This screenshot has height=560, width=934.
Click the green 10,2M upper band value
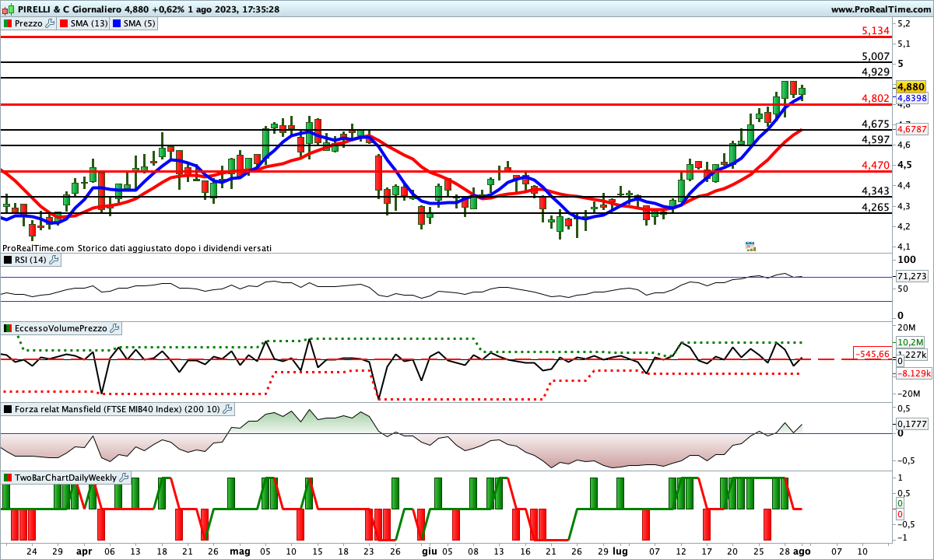(910, 342)
